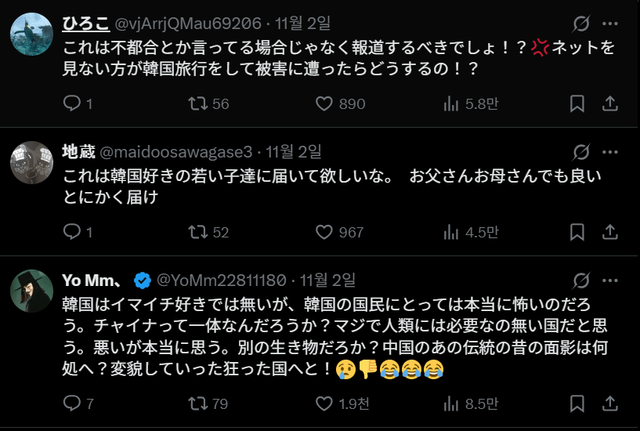View analytics showing 5.8만 views

(x=451, y=103)
